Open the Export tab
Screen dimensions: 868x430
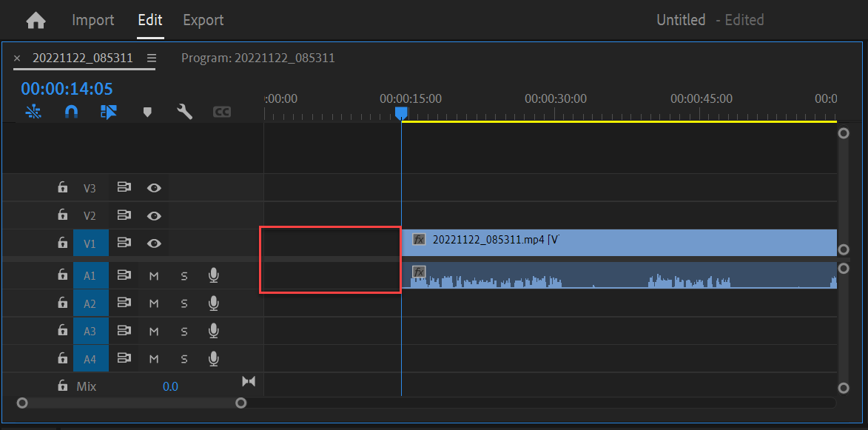pos(203,21)
